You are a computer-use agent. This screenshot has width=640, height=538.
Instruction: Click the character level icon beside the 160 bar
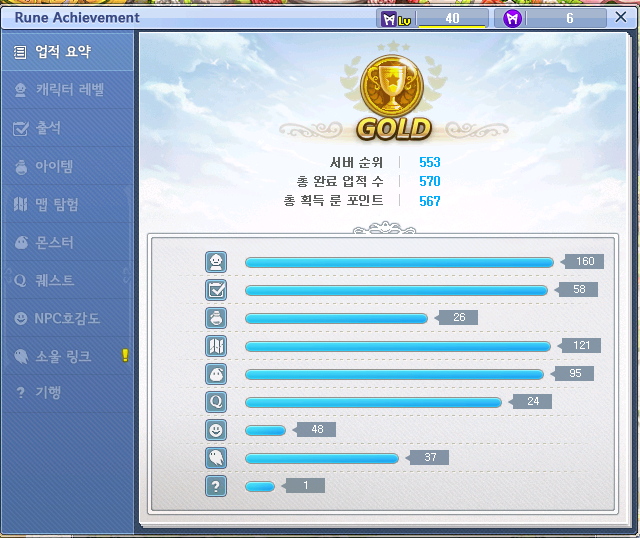[216, 262]
